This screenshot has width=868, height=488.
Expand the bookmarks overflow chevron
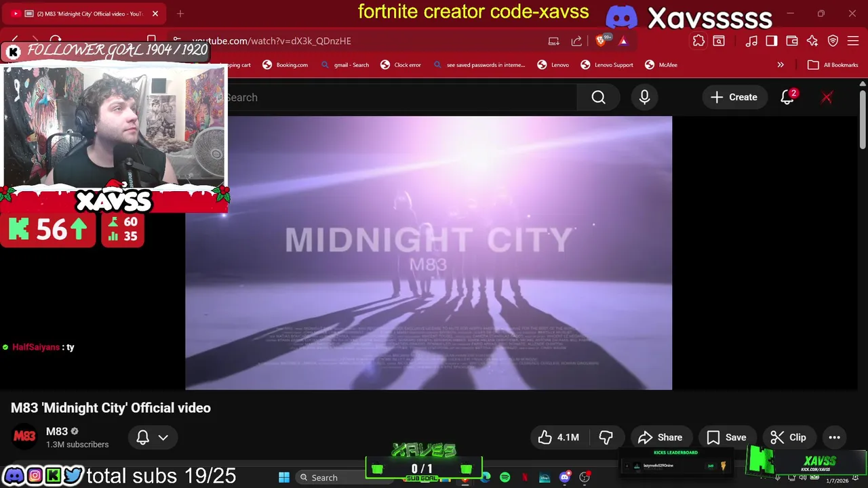tap(781, 65)
